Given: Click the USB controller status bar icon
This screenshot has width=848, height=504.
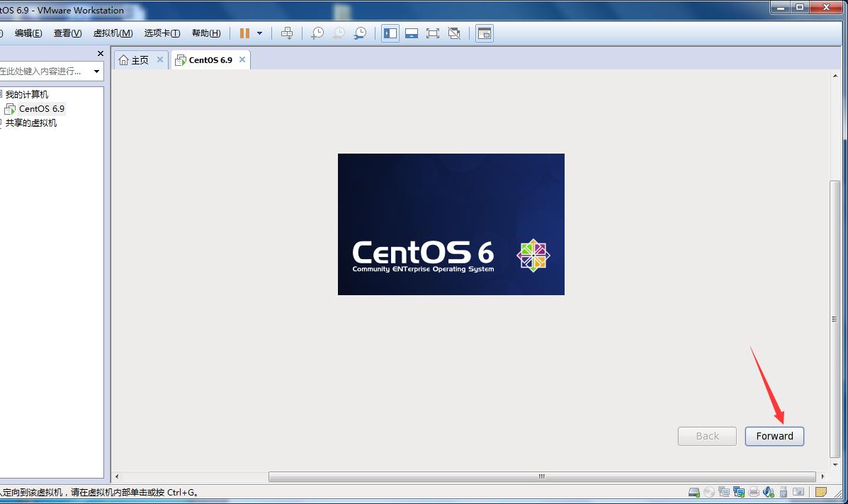Looking at the screenshot, I should [x=783, y=492].
